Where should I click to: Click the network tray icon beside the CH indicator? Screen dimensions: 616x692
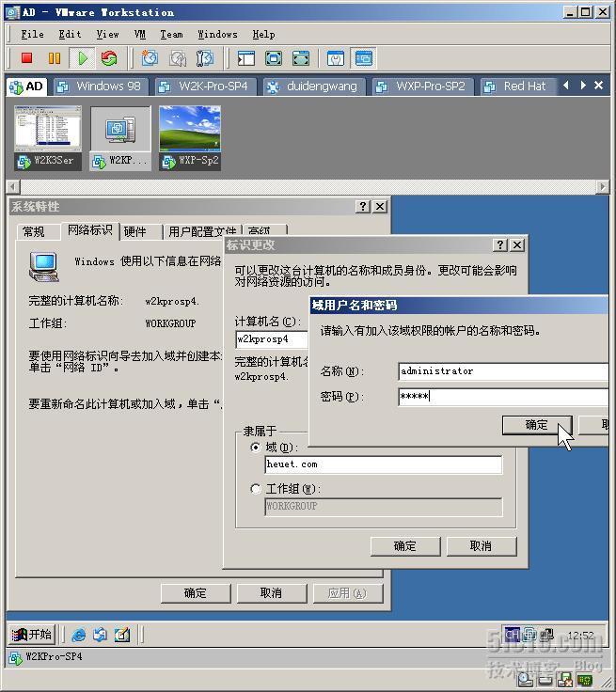coord(529,635)
